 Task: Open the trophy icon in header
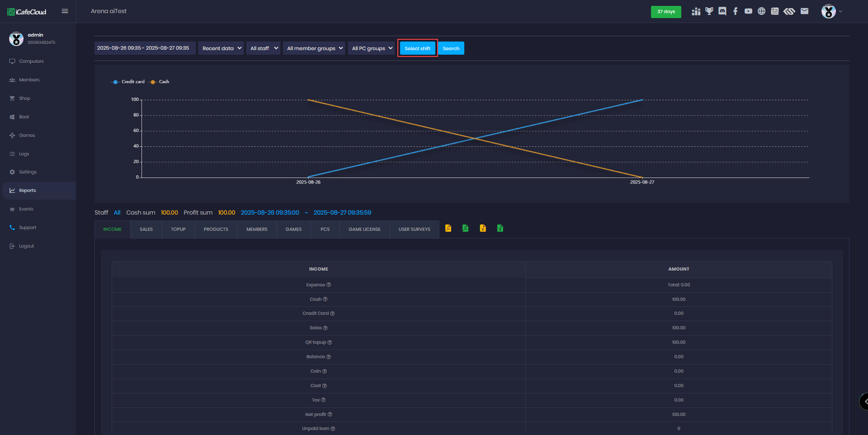pyautogui.click(x=709, y=11)
